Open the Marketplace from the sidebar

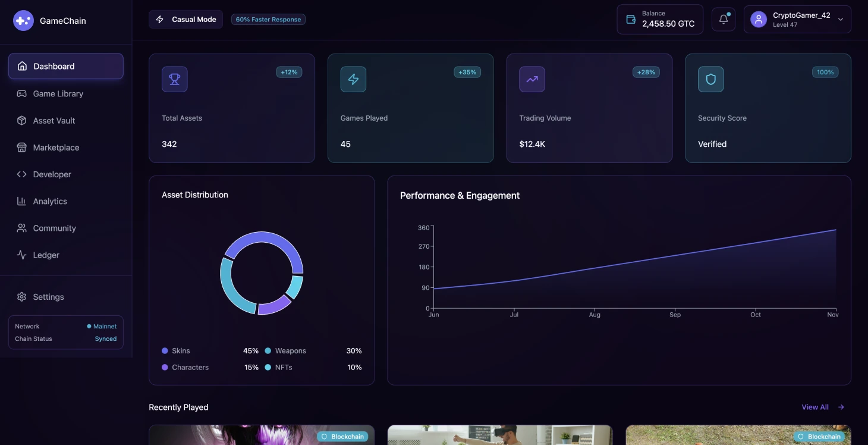click(x=56, y=147)
